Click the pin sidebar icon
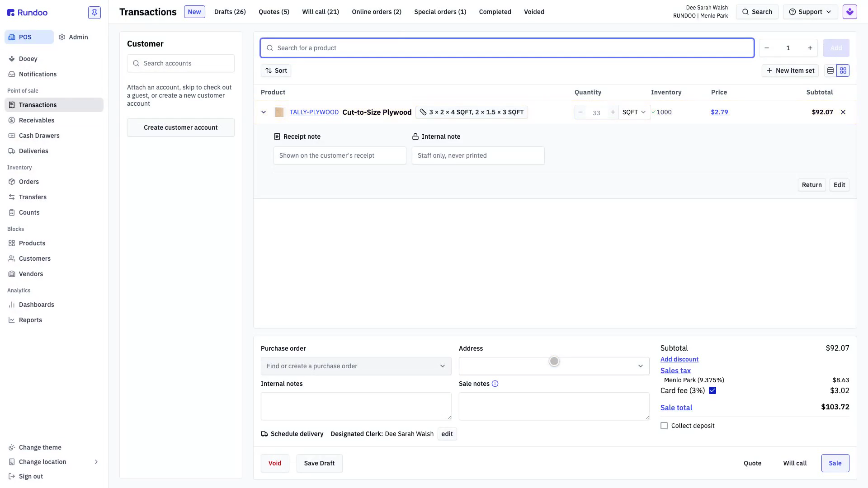The width and height of the screenshot is (868, 488). [94, 12]
